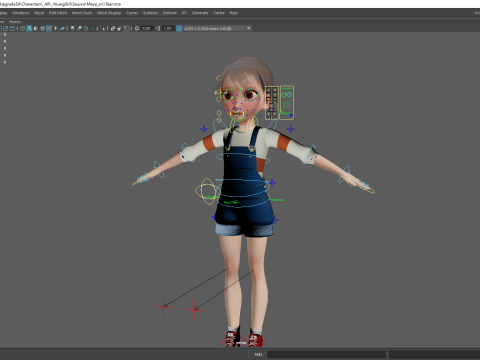Viewport: 480px width, 360px height.
Task: Select blue plus control near character's left shoulder
Action: tap(291, 129)
